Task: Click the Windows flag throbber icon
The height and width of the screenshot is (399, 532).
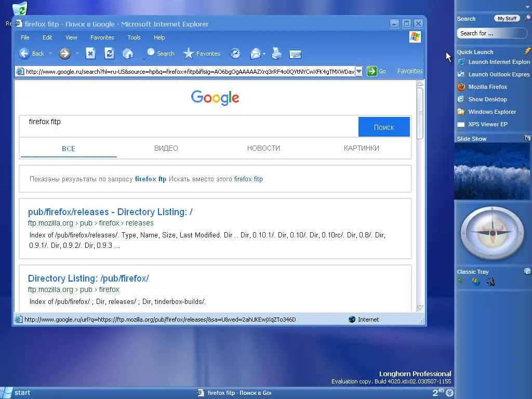Action: 415,37
